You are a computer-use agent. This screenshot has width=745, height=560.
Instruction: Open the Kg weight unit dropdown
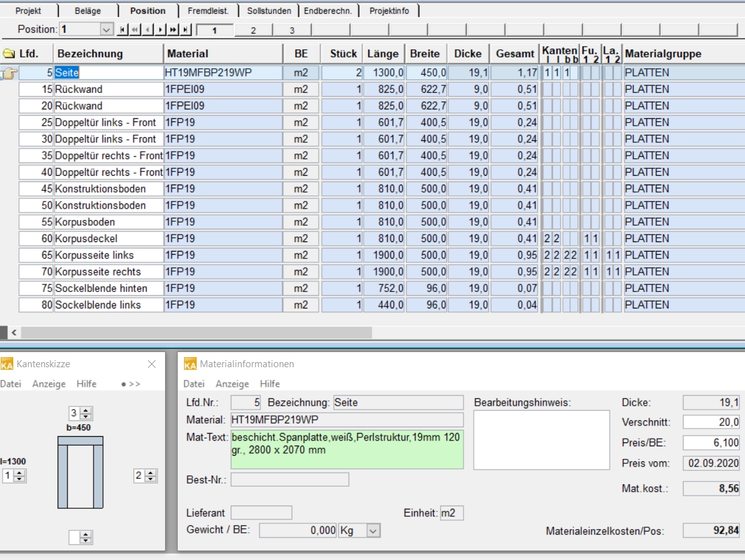tap(373, 531)
